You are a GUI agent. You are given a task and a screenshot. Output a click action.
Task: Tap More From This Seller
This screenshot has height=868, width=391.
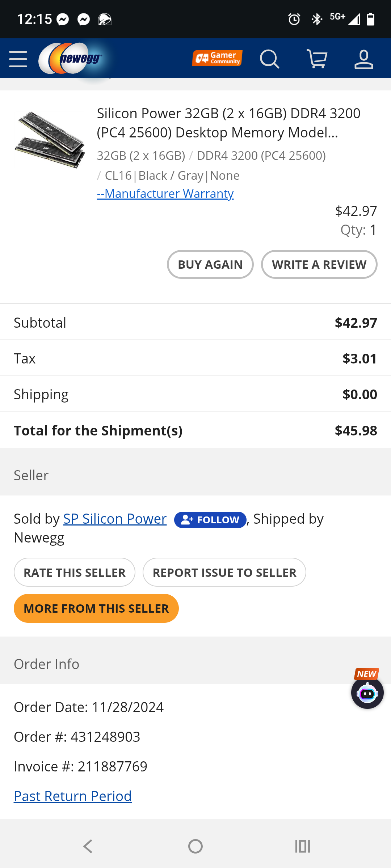(96, 608)
